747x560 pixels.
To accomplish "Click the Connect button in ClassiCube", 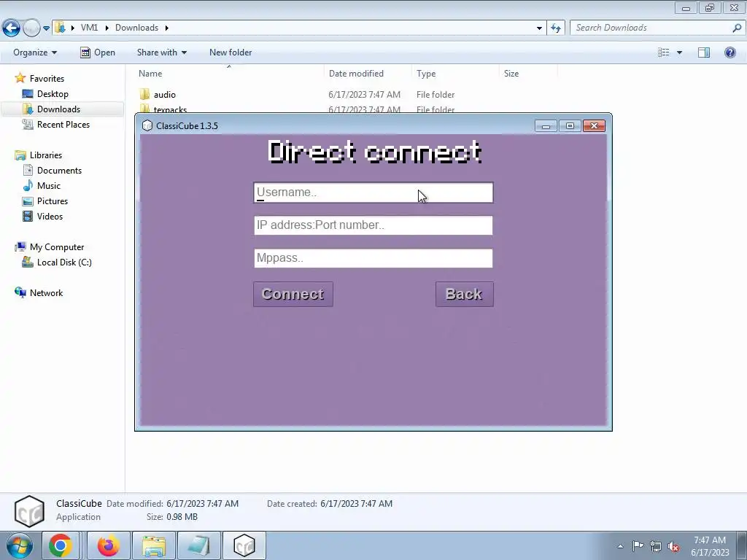I will 293,295.
